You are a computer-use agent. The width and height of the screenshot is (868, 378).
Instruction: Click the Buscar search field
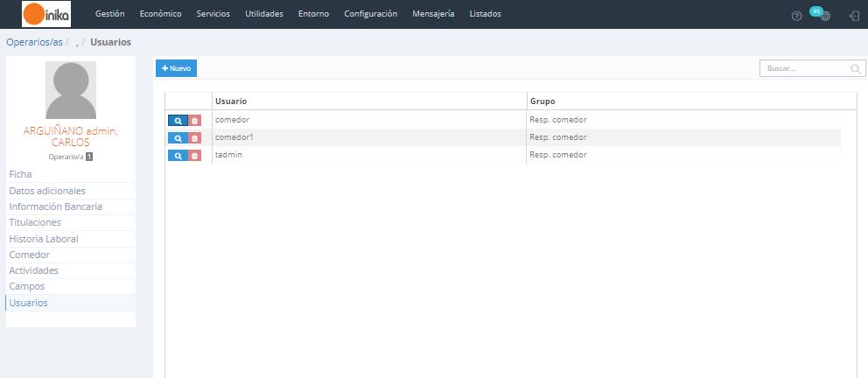point(805,68)
